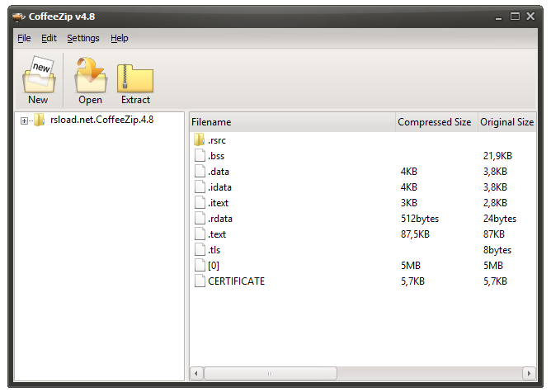This screenshot has height=392, width=551.
Task: Click the file icon beside CERTIFICATE
Action: click(200, 281)
